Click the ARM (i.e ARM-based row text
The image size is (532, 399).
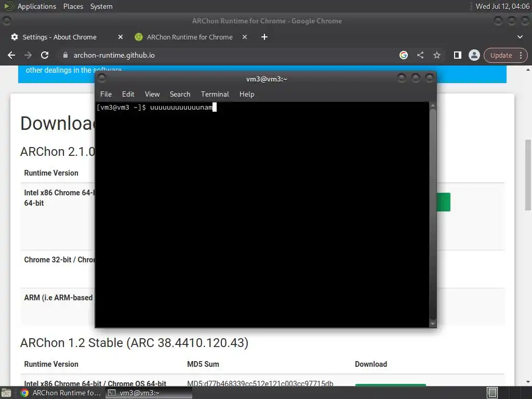coord(58,298)
